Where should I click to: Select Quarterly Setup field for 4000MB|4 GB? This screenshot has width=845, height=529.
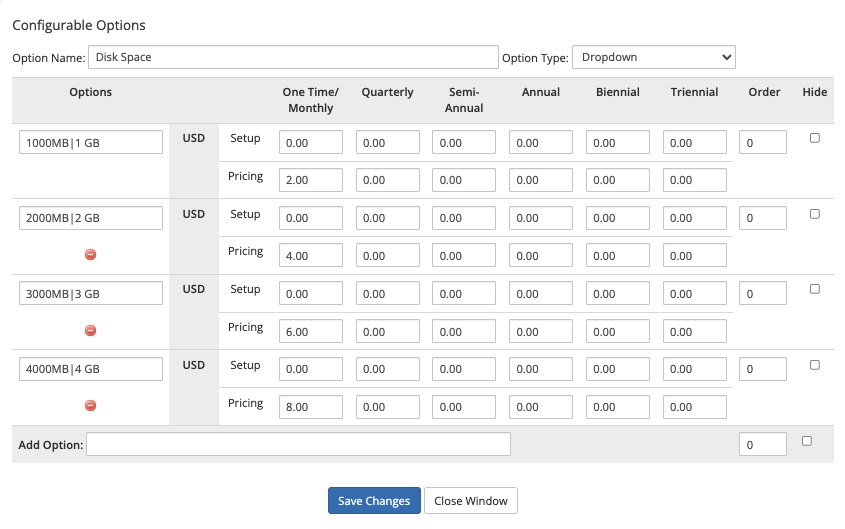pyautogui.click(x=387, y=369)
